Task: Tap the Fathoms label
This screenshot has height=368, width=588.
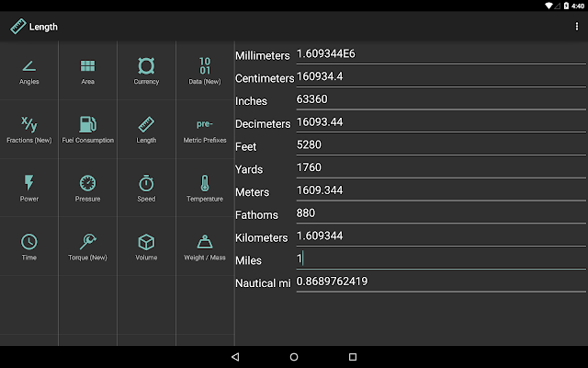Action: click(257, 214)
